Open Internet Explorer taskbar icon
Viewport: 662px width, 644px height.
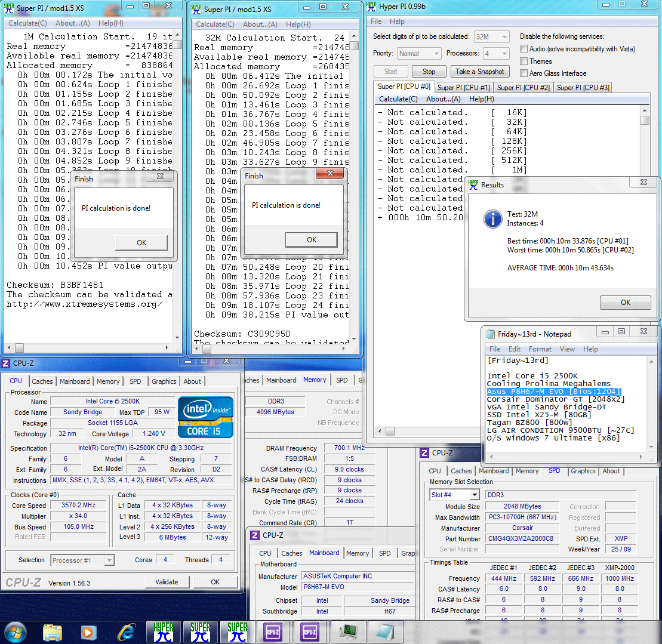126,632
